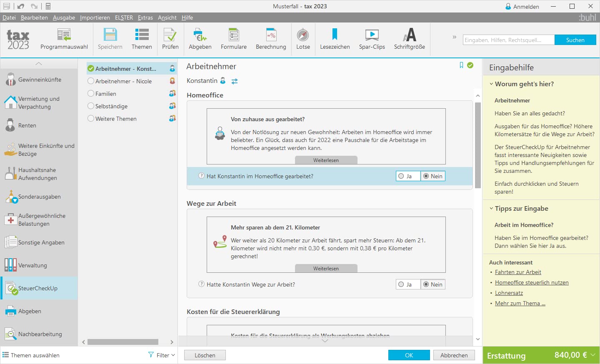Open the Fahrten zur Arbeit link
600x364 pixels.
[x=518, y=272]
